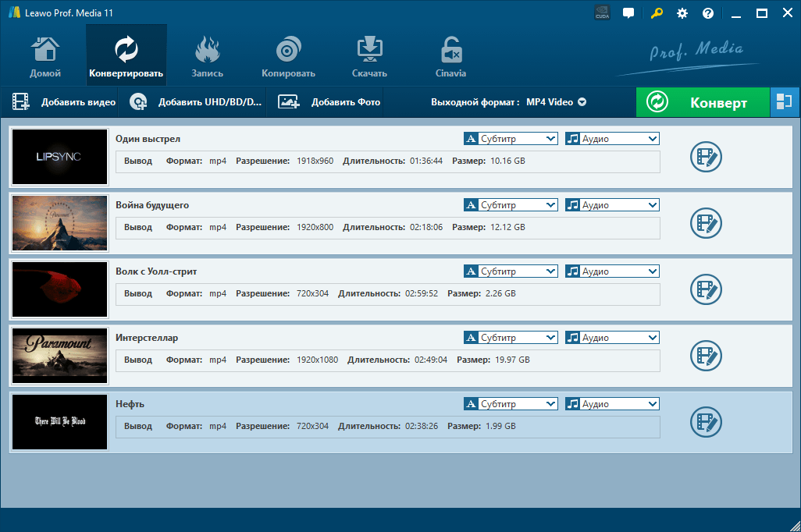Open Аудио dropdown for Один выстрел
This screenshot has width=801, height=532.
pyautogui.click(x=612, y=139)
